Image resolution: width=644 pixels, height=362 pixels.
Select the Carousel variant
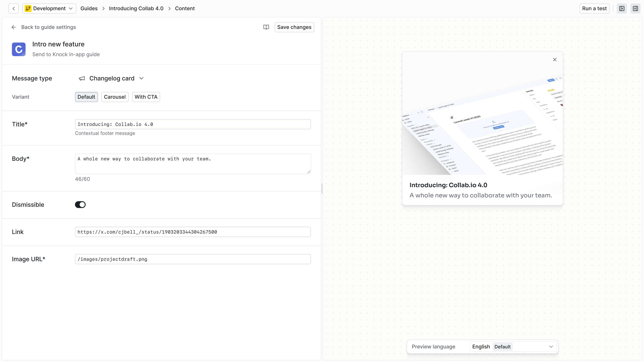(x=115, y=97)
